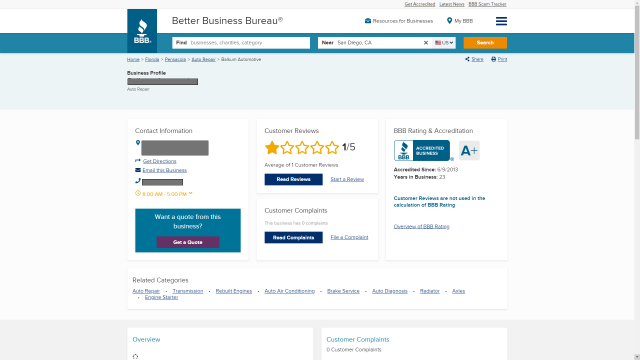Go to the Pensacola breadcrumb

point(175,60)
